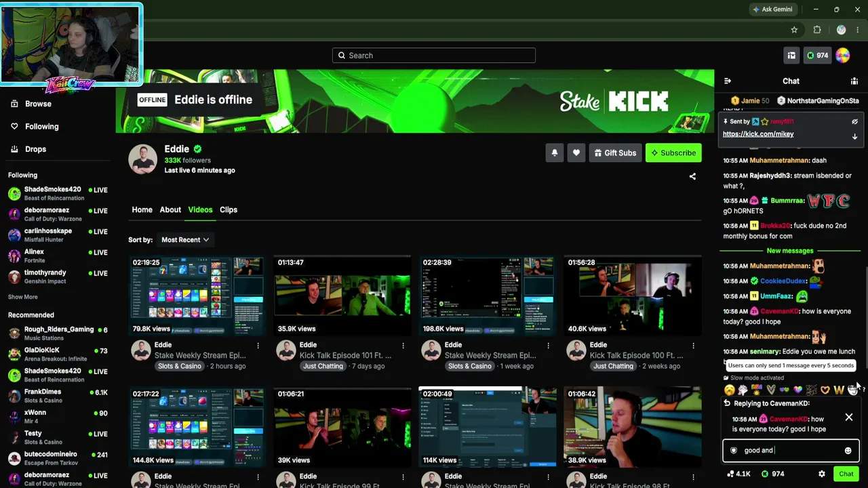
Task: Open the 974 Kicks balance button in the header
Action: (818, 56)
